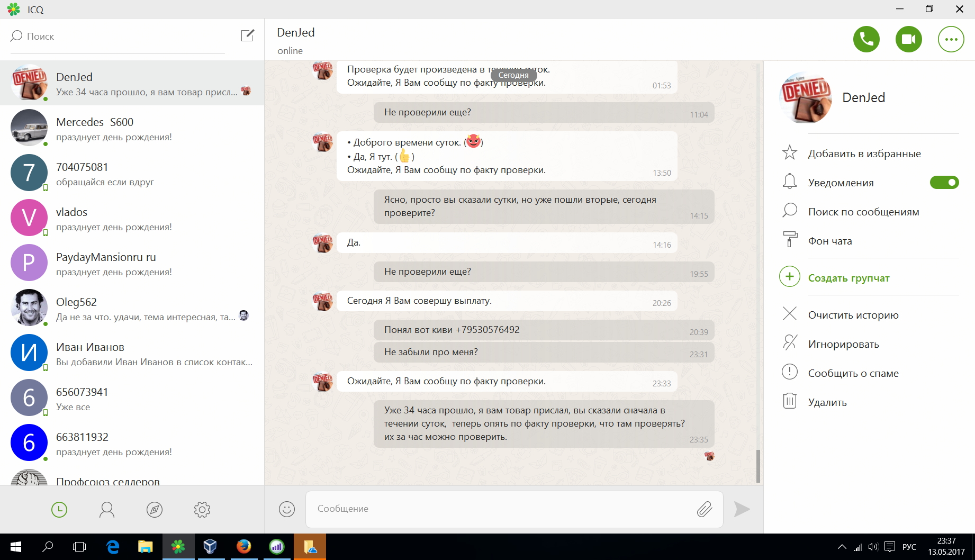Choose Игнорировать to ignore contact
The width and height of the screenshot is (975, 560).
[x=843, y=344]
